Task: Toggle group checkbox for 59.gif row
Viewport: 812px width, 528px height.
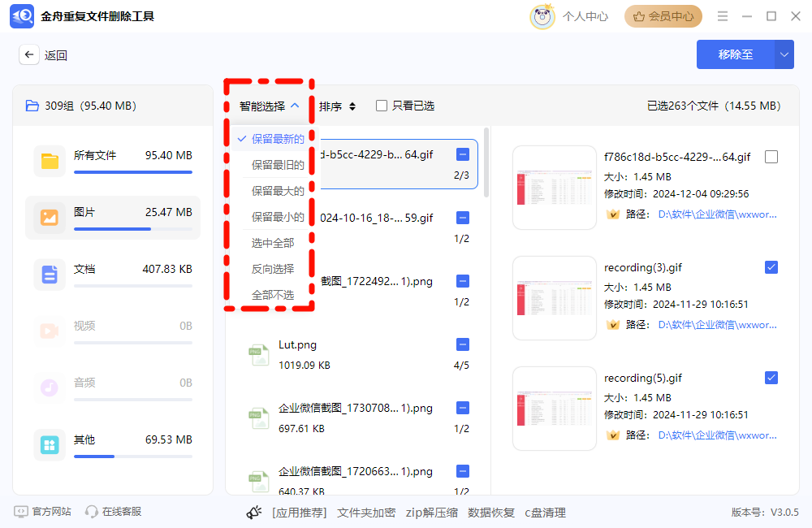Action: 463,218
